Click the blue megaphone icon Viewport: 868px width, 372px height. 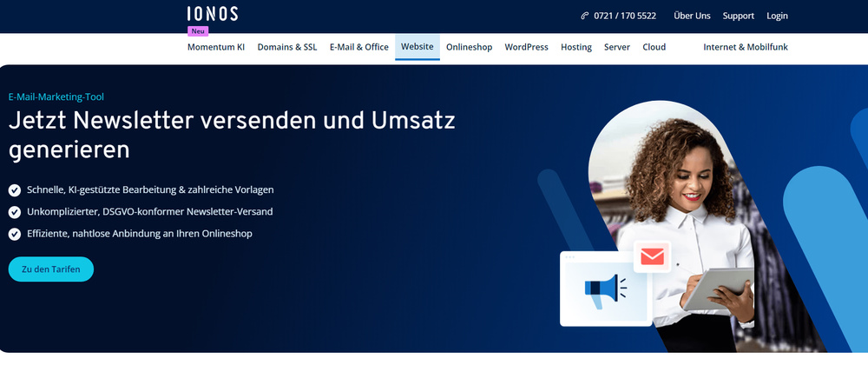click(x=604, y=288)
